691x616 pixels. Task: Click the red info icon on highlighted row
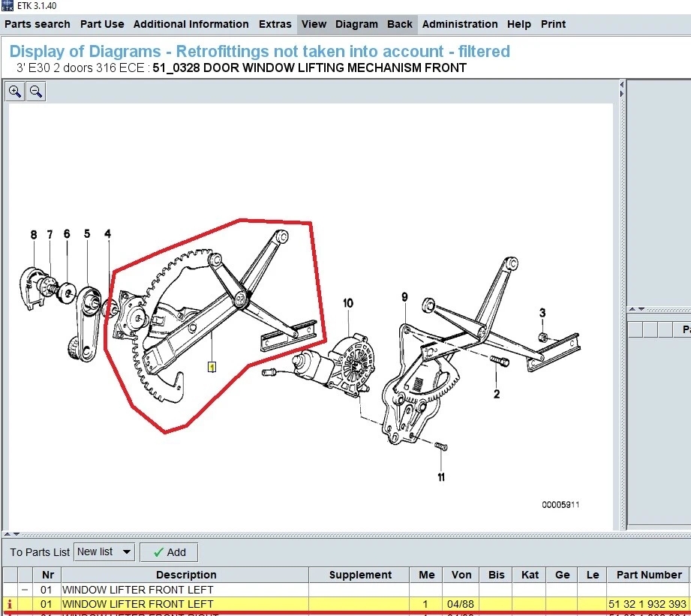tap(9, 604)
